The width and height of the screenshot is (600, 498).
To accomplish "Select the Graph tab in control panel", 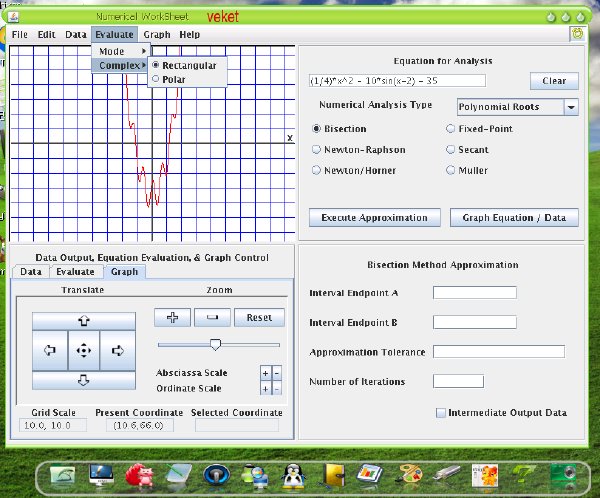I will pos(124,272).
